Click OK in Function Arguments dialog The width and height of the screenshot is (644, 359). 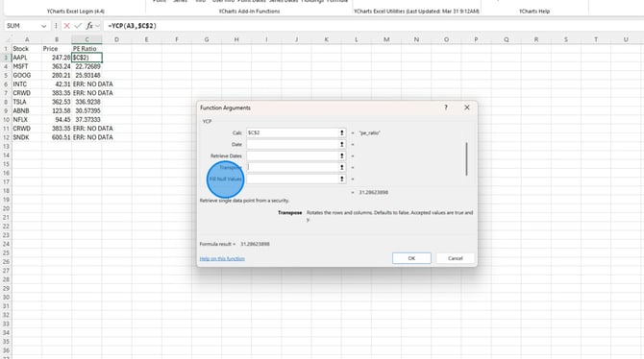click(x=411, y=258)
